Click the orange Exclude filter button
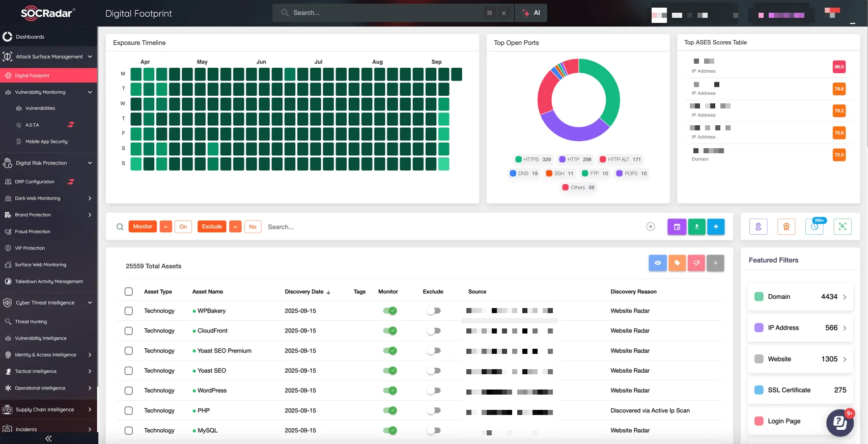The image size is (868, 444). (212, 227)
